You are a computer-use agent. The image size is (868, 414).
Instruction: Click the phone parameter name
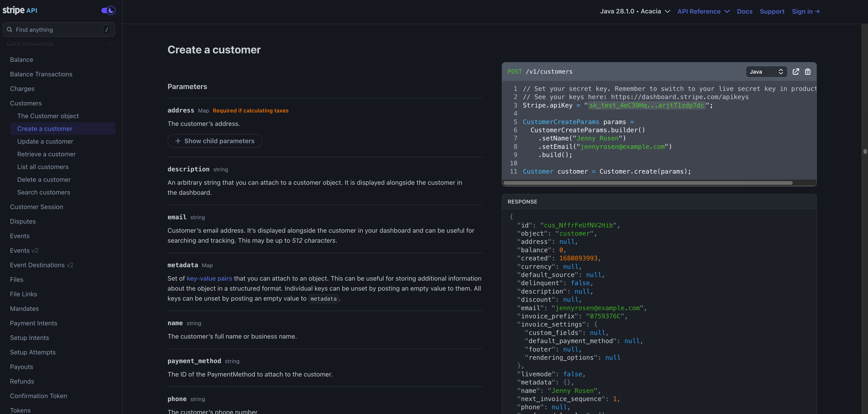[x=177, y=399]
